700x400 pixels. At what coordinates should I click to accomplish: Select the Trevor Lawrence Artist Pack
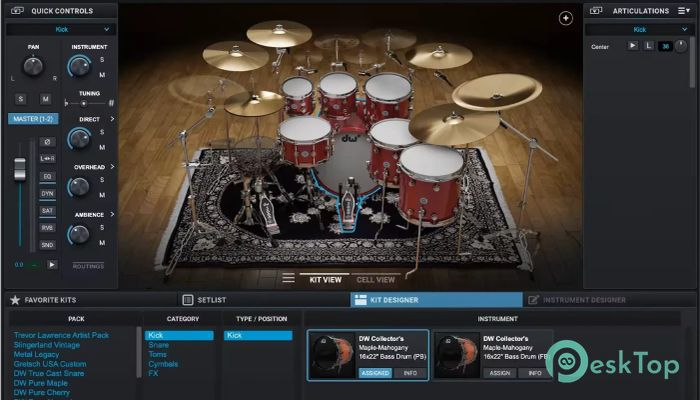point(61,335)
